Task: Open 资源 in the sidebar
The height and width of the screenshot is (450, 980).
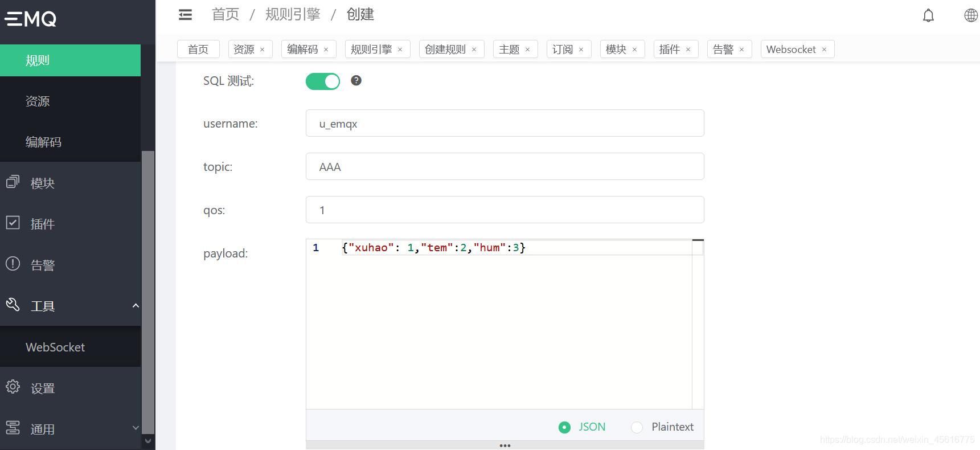Action: click(71, 101)
